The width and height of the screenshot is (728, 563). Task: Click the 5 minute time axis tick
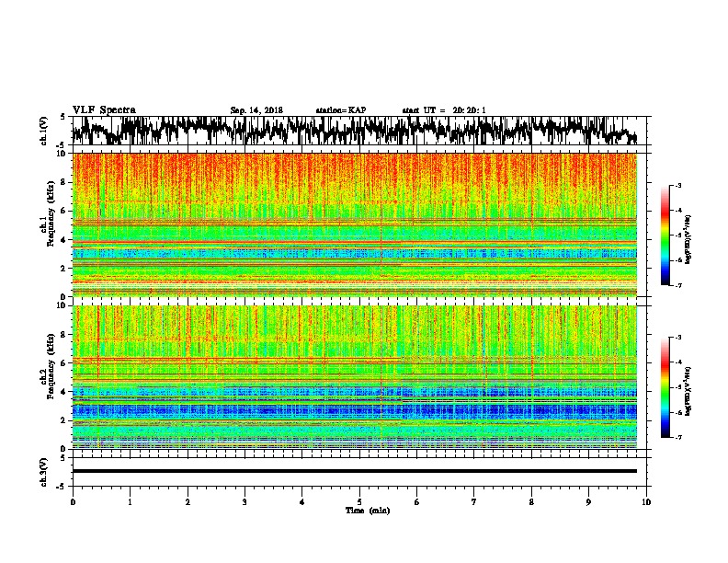(359, 502)
